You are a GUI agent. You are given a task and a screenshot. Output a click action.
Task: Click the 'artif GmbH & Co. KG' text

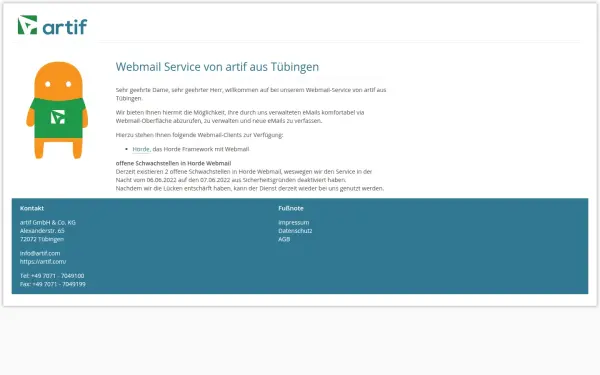point(48,222)
